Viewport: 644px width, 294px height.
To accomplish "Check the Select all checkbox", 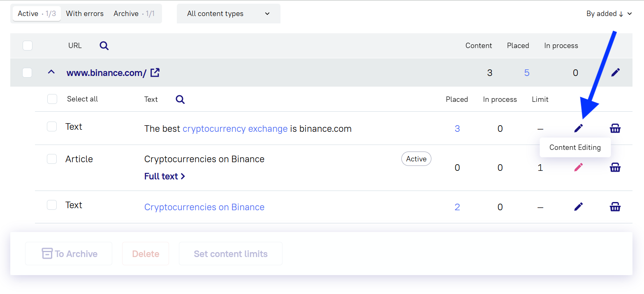I will coord(52,99).
